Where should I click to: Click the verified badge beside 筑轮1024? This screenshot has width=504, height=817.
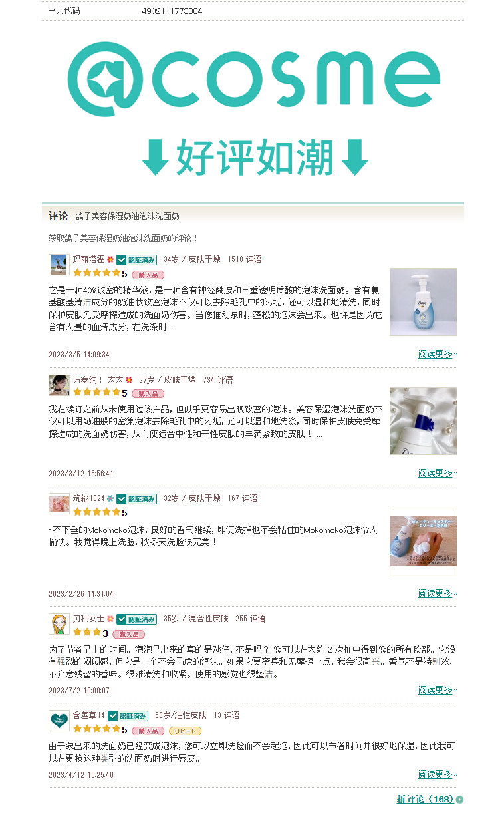click(136, 499)
